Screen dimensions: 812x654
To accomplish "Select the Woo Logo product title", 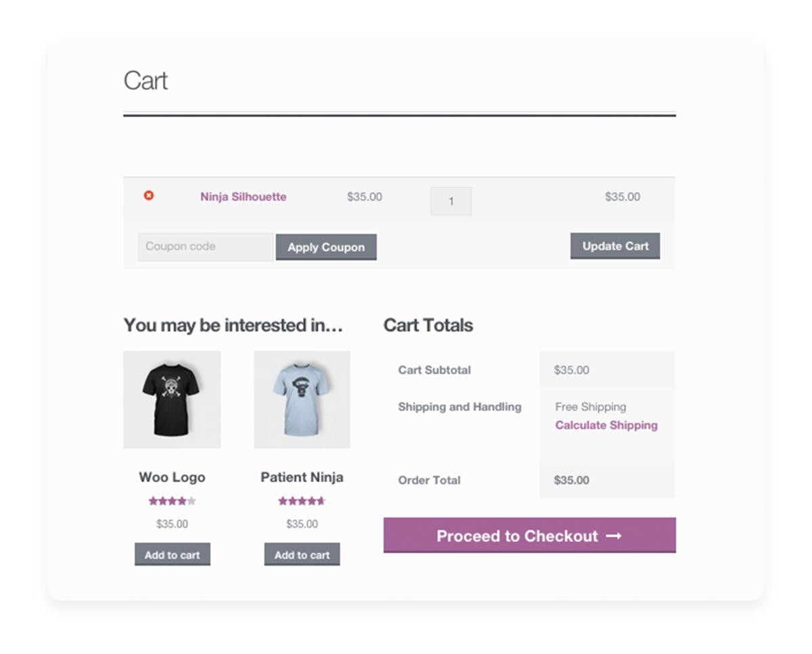I will point(172,477).
